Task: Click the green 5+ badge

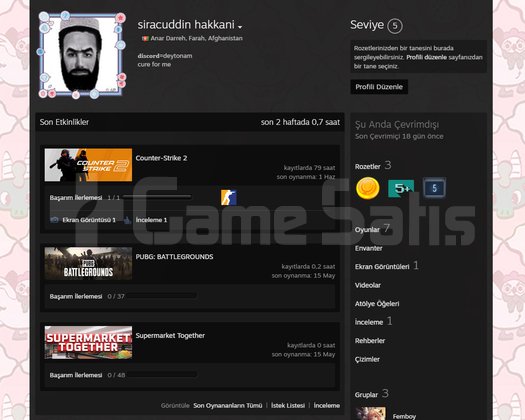Action: (x=401, y=189)
